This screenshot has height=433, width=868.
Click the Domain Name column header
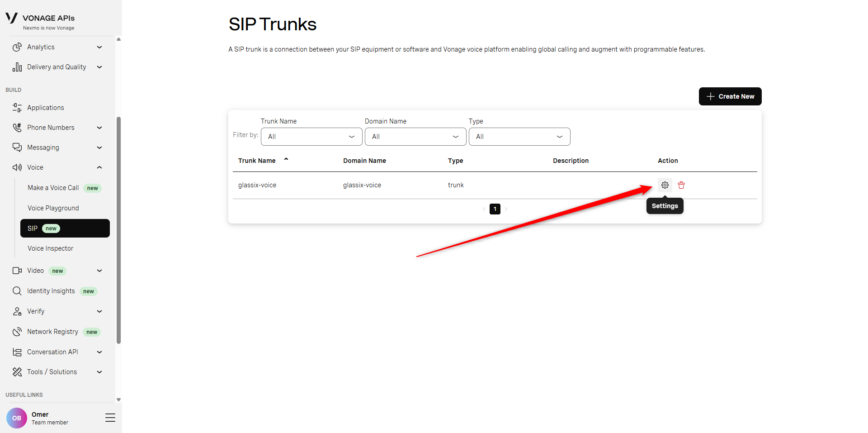coord(364,161)
